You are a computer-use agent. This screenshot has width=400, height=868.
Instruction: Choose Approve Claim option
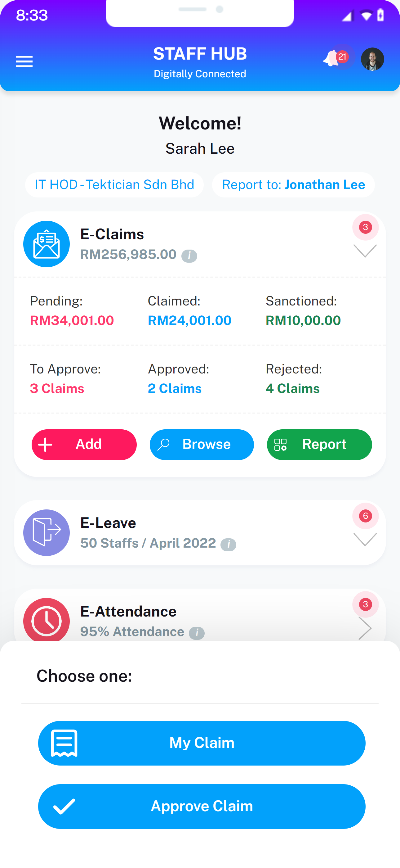(x=202, y=806)
